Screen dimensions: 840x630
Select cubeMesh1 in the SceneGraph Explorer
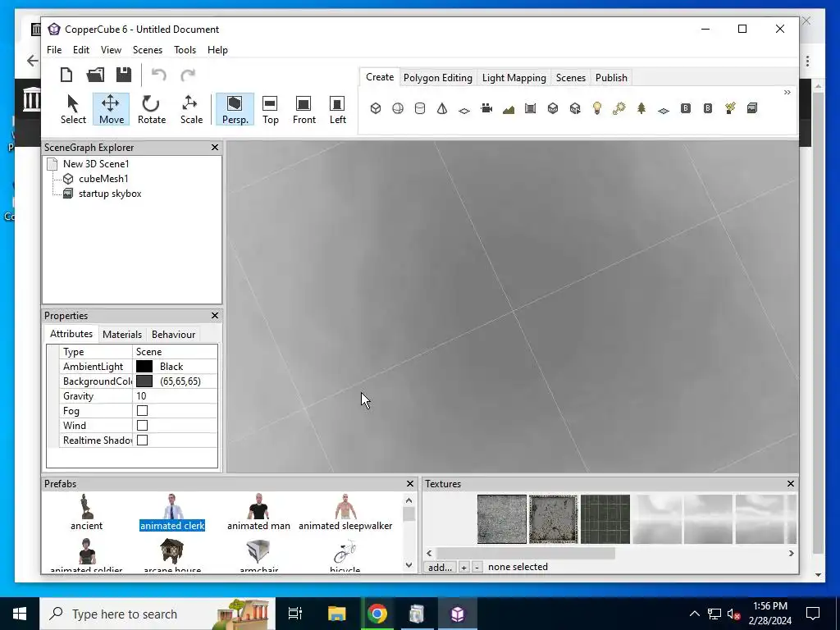(103, 179)
